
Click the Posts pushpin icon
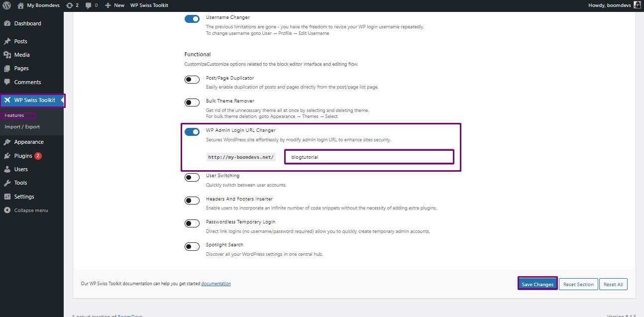click(7, 41)
